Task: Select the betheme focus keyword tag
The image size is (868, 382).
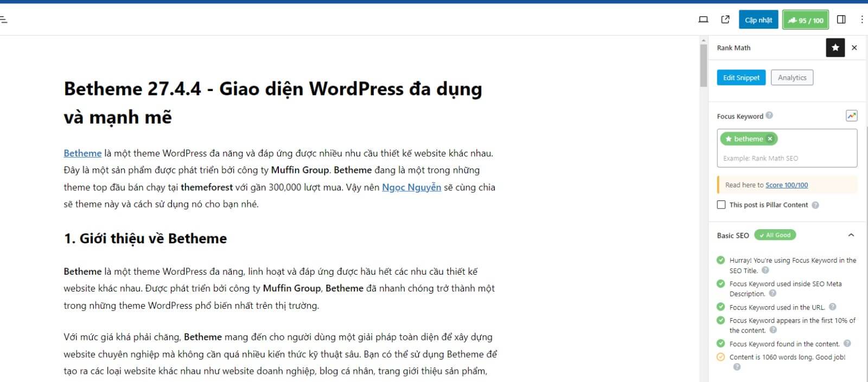Action: click(x=749, y=139)
